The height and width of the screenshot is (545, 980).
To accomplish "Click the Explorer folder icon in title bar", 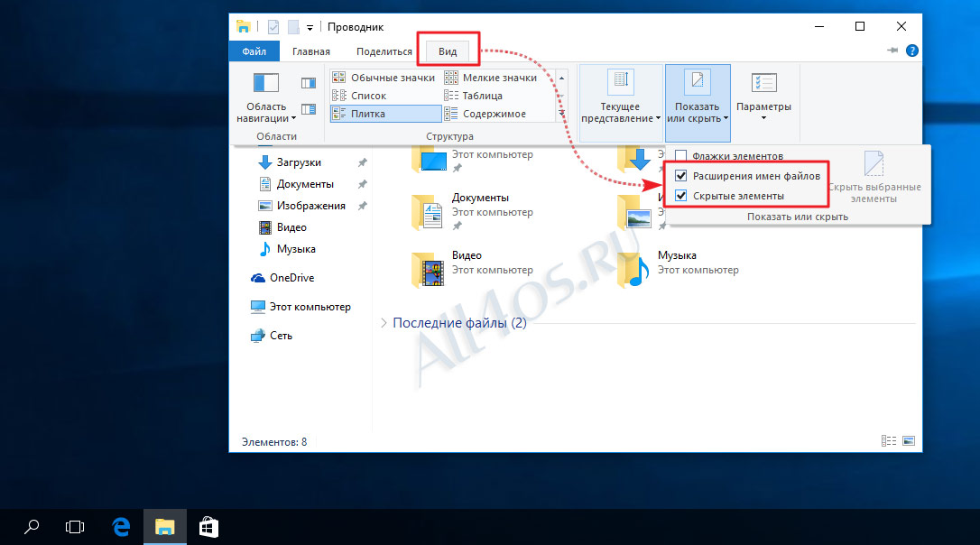I will coord(243,27).
